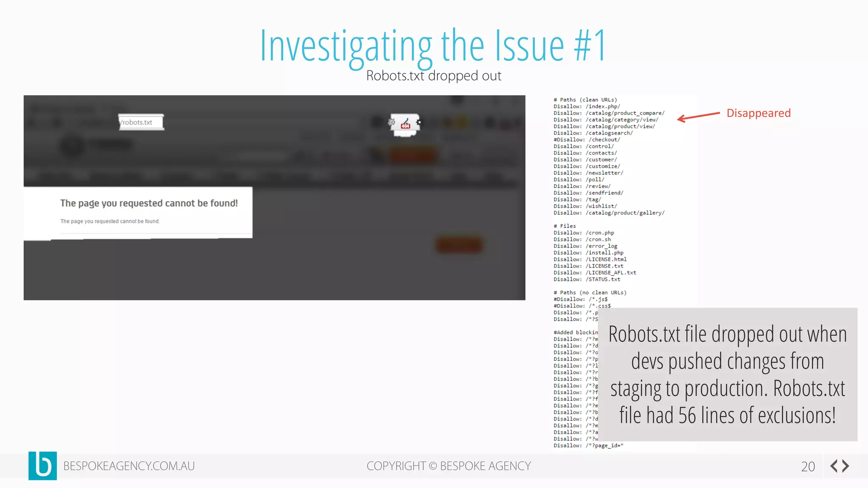Click 'Disallow: /catalog/product_compare/' line
The height and width of the screenshot is (488, 868).
click(x=609, y=113)
